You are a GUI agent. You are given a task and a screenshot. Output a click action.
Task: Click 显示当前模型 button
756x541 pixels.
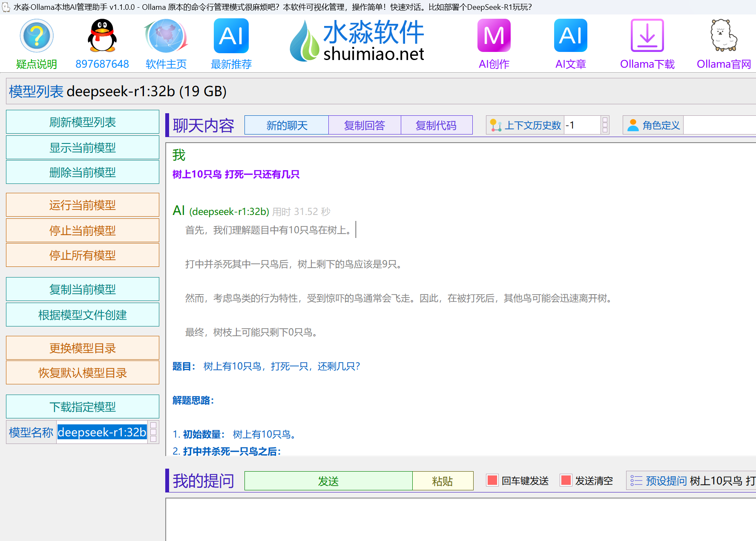click(83, 147)
